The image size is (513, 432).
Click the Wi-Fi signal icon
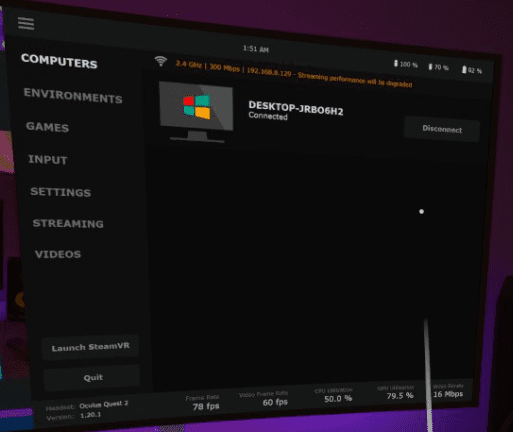click(161, 61)
